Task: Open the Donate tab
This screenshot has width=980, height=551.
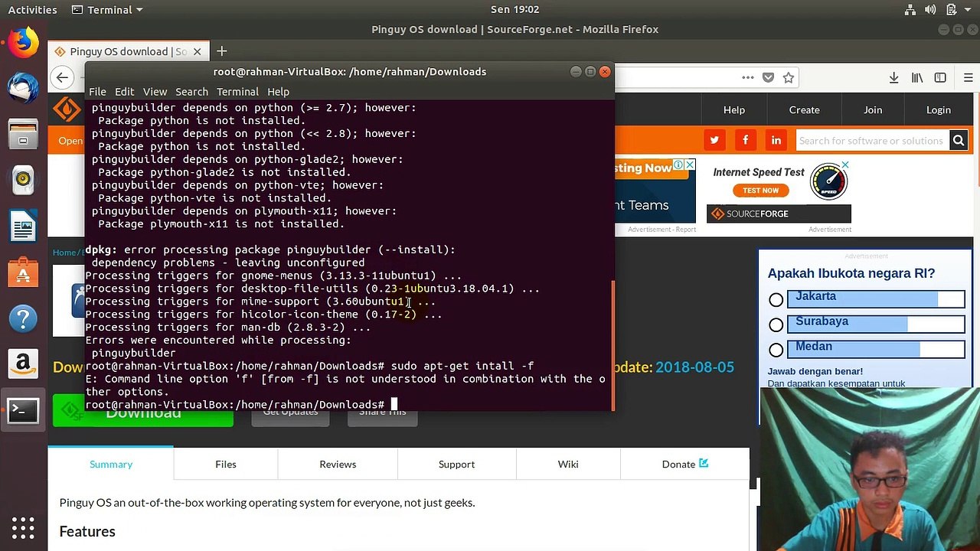Action: 685,464
